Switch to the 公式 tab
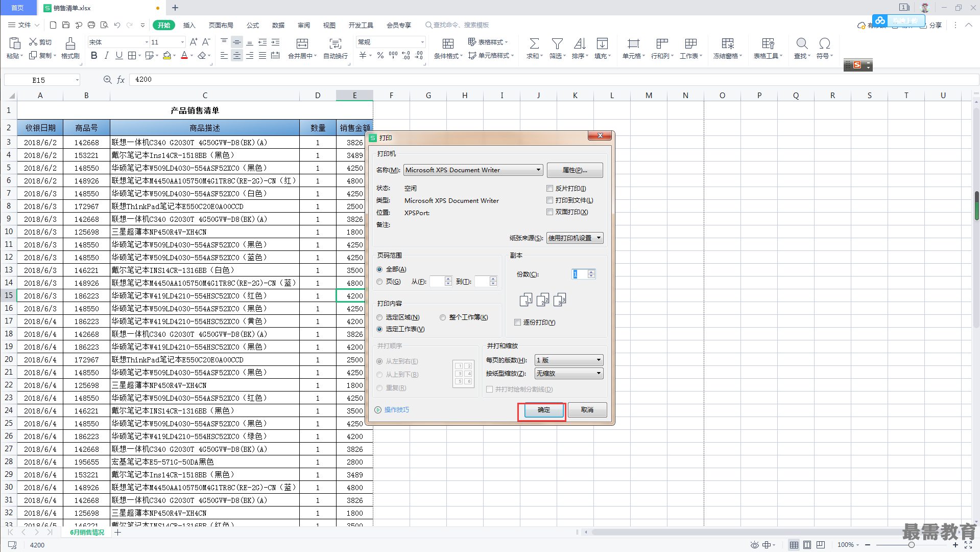 [x=253, y=25]
